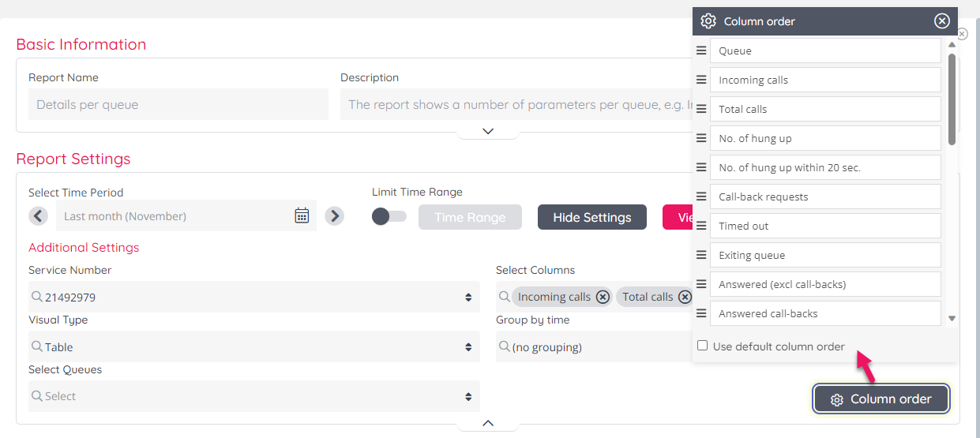Image resolution: width=980 pixels, height=438 pixels.
Task: Click the calendar icon in time period field
Action: point(302,216)
